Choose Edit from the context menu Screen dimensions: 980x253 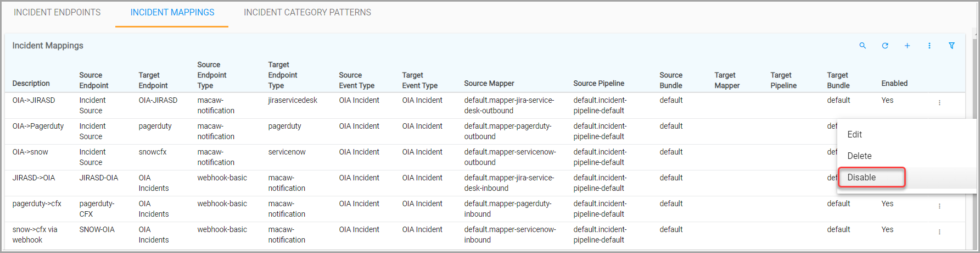(854, 134)
